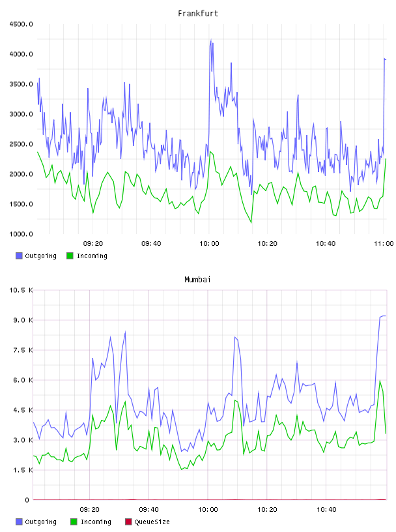Click the Outgoing label in Mumbai legend
This screenshot has width=396, height=532.
pos(40,522)
